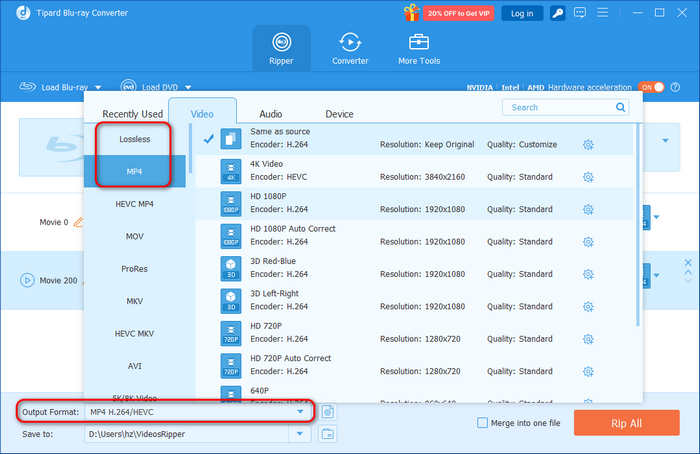Screen dimensions: 700x454
Task: Choose HD 720P Auto Correct preset
Action: [x=415, y=365]
